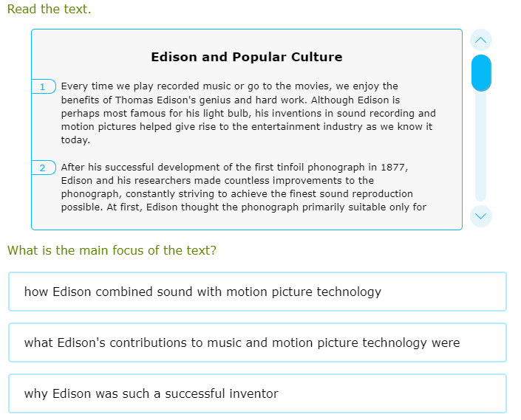Click the scroll up arrow button
Screen dimensions: 521x420
(x=481, y=40)
